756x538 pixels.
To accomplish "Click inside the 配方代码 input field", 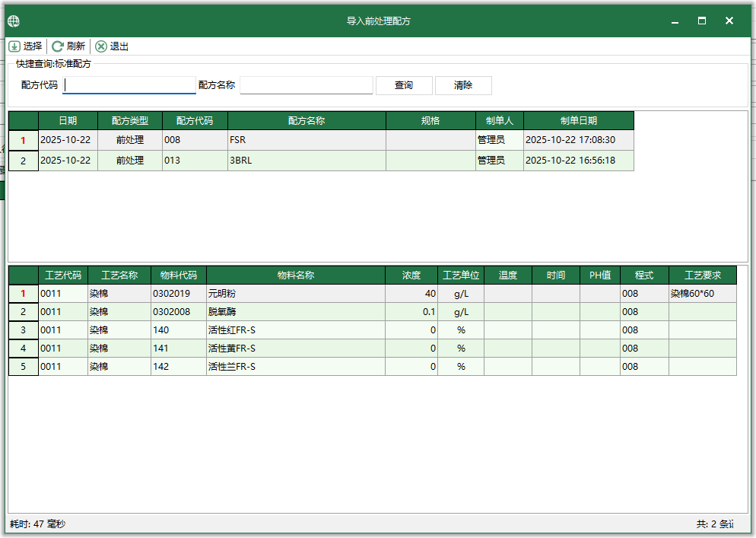I will click(x=128, y=84).
